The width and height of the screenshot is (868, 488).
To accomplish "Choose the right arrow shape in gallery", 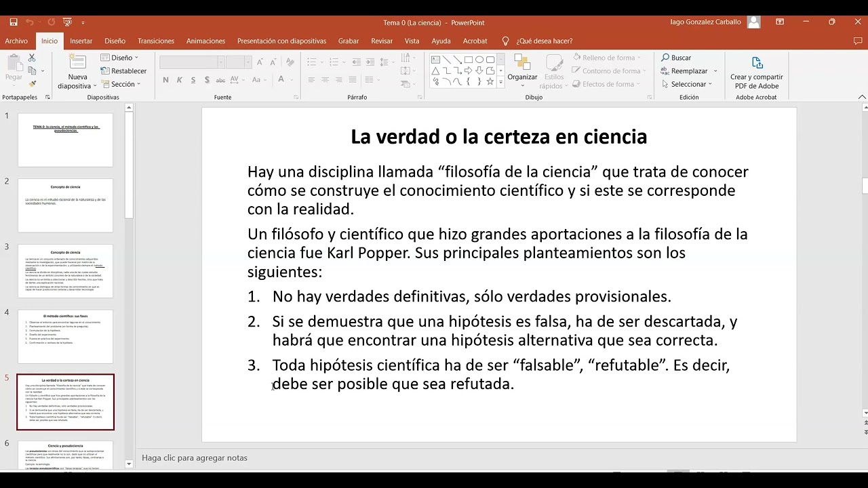I will point(469,70).
